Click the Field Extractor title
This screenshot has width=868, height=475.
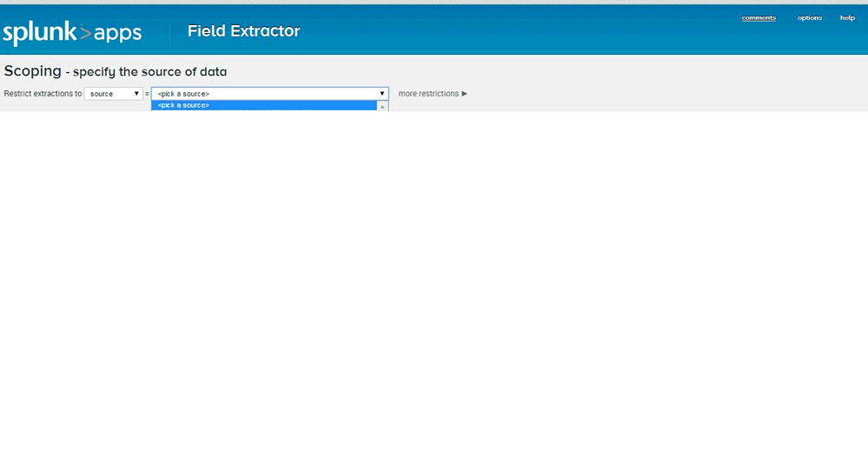(x=243, y=31)
